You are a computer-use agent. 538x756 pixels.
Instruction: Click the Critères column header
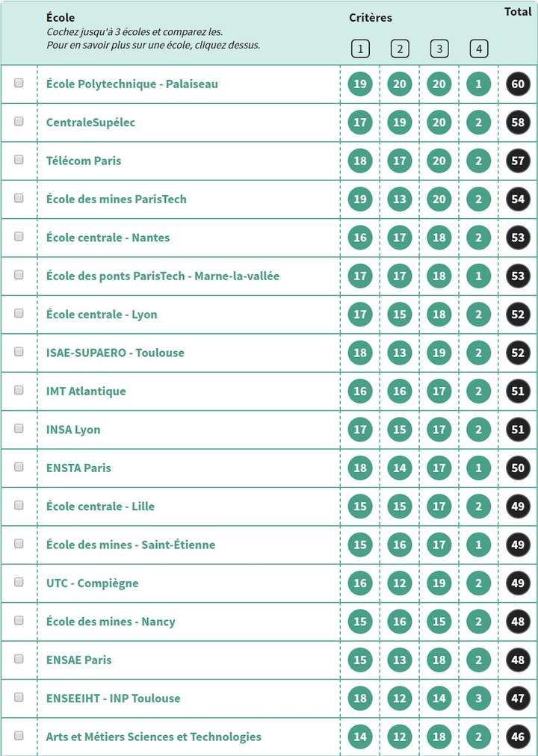[x=370, y=18]
